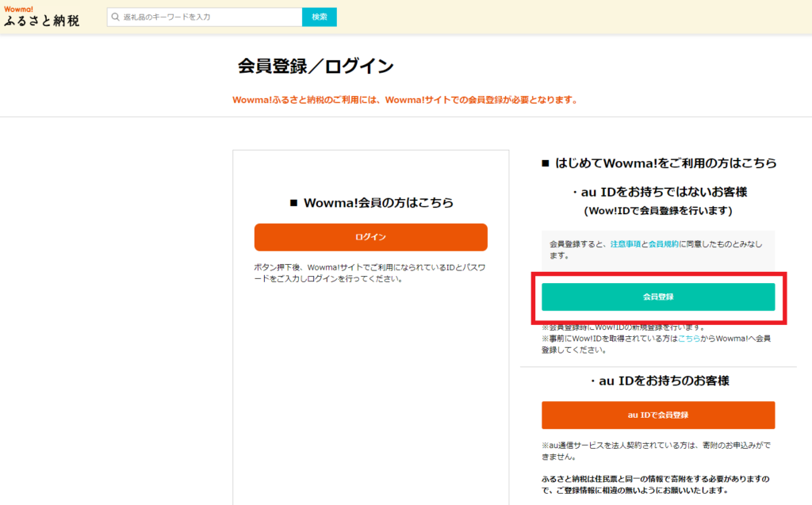Screen dimensions: 812x505
Task: Click the Wowma!会員の方はこちら heading
Action: click(371, 202)
